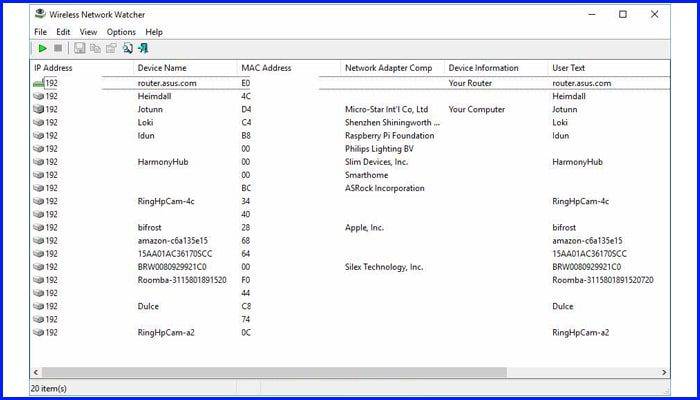Select the HarmonyHub device name cell
Screen dimensions: 700x400
pos(163,162)
